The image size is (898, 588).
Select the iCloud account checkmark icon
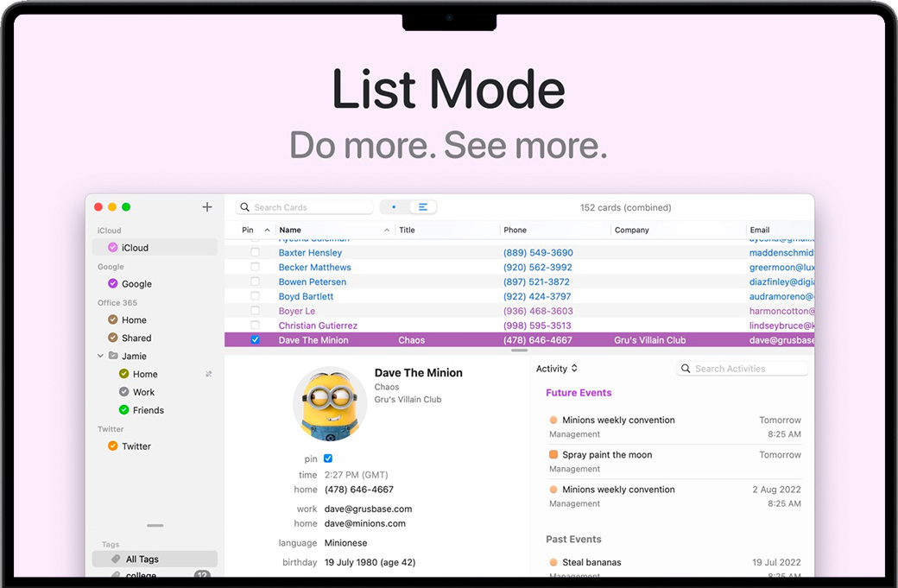(x=112, y=248)
